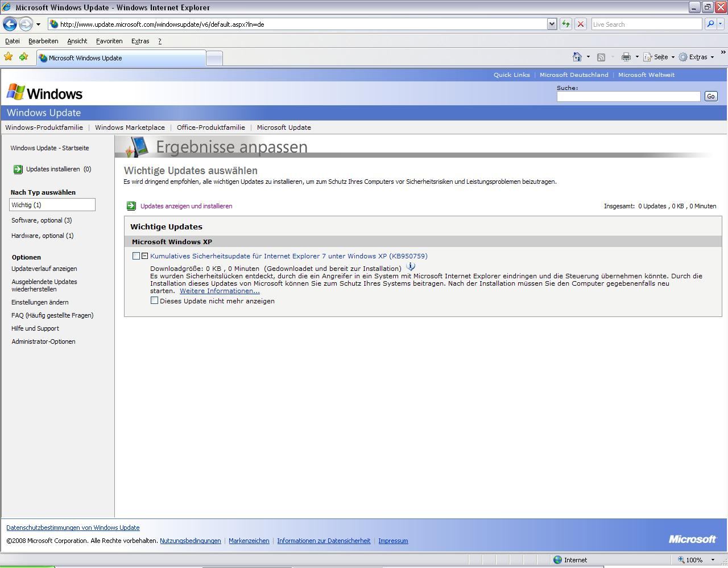The height and width of the screenshot is (568, 728).
Task: Open FAQ (Häufig gestellte Fragen)
Action: 52,315
